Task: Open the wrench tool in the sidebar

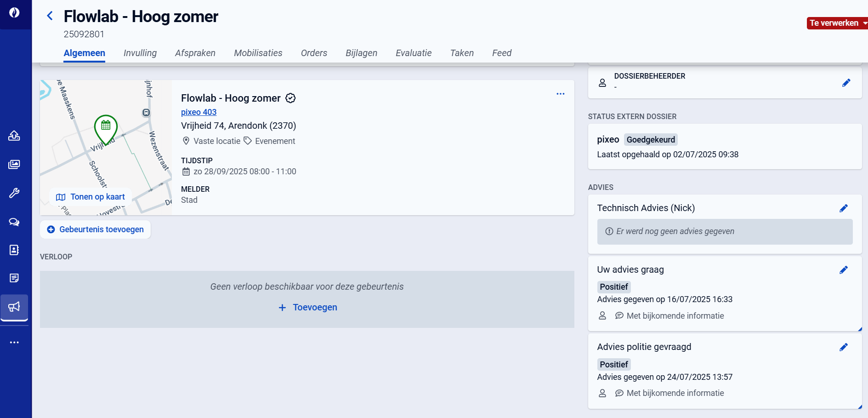Action: point(14,193)
